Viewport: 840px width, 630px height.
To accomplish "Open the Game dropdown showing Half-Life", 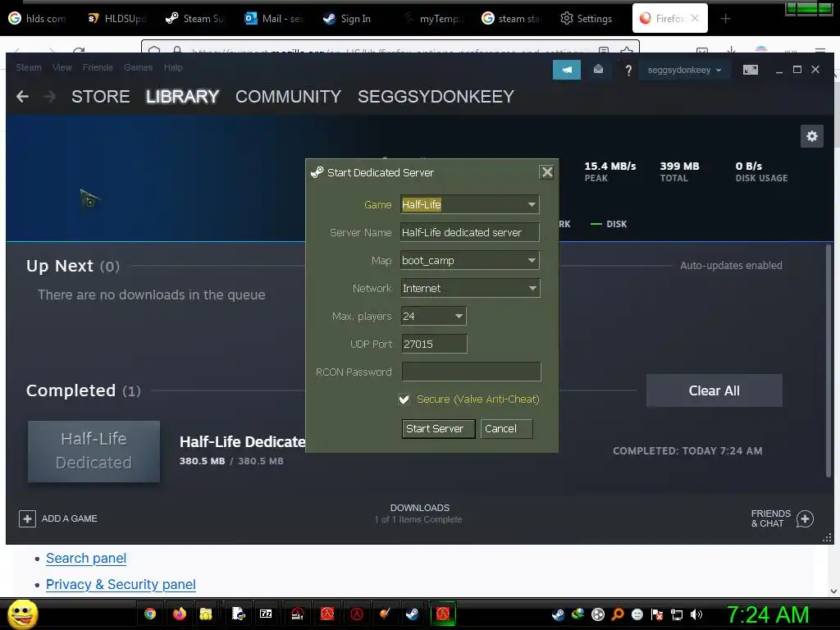I will click(470, 204).
